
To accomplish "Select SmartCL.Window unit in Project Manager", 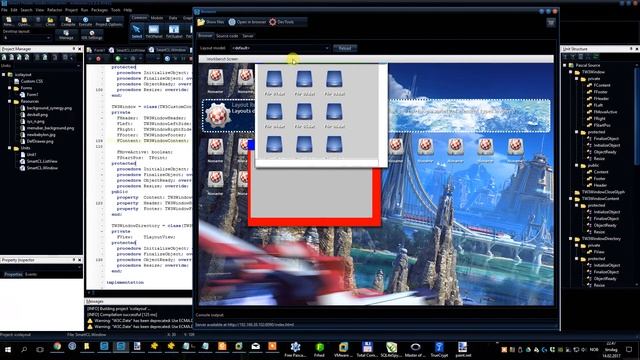I will [42, 168].
